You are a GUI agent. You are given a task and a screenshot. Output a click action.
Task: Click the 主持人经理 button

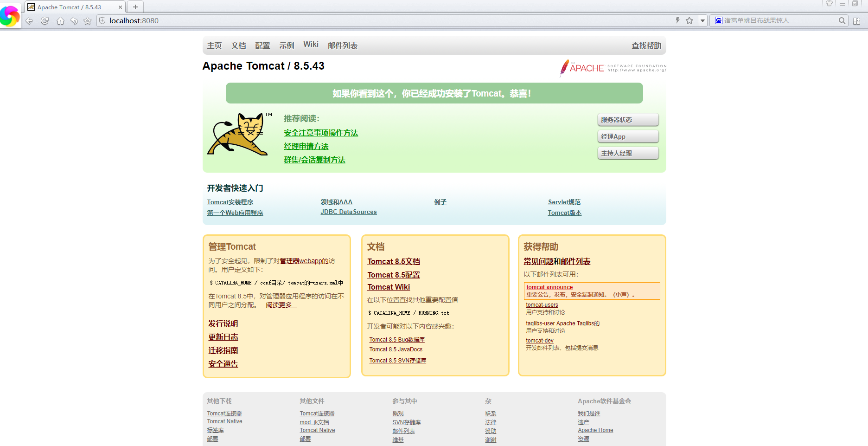pos(628,153)
